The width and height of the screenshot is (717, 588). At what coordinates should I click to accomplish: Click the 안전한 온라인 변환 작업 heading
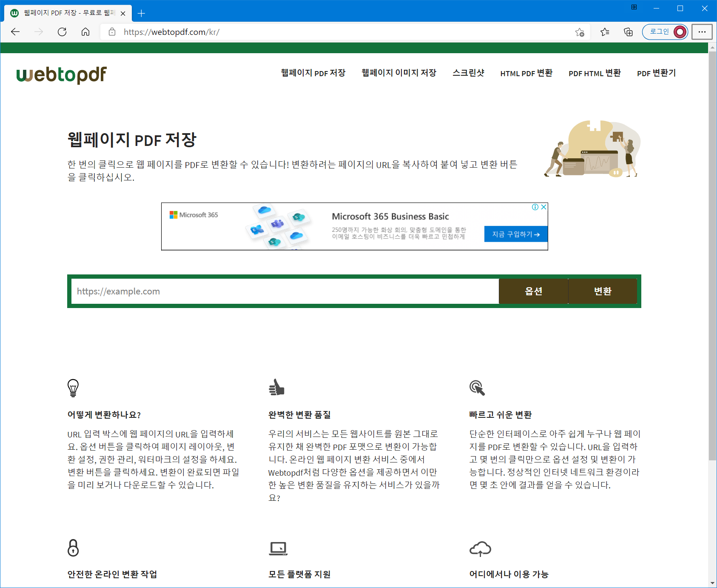[x=112, y=574]
